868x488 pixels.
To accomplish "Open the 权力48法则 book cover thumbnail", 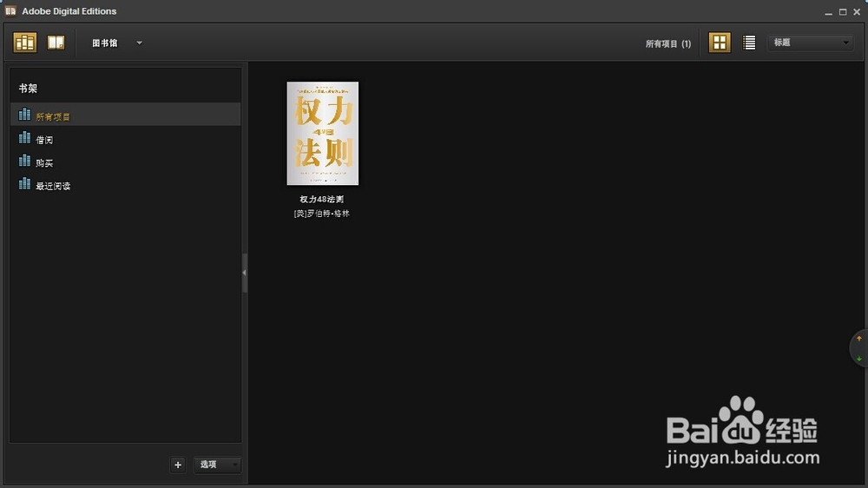I will 323,134.
